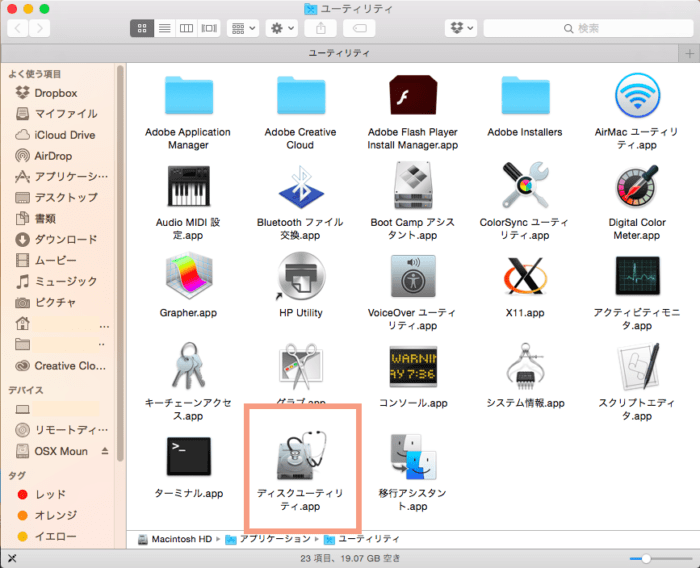Select Audio MIDI 設定.app icon
The width and height of the screenshot is (700, 568).
[x=188, y=186]
